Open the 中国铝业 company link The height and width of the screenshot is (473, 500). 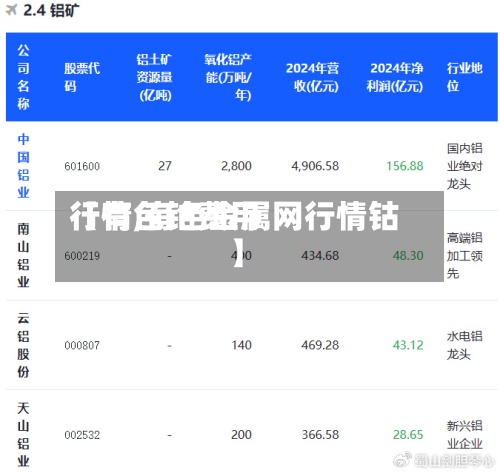point(23,166)
